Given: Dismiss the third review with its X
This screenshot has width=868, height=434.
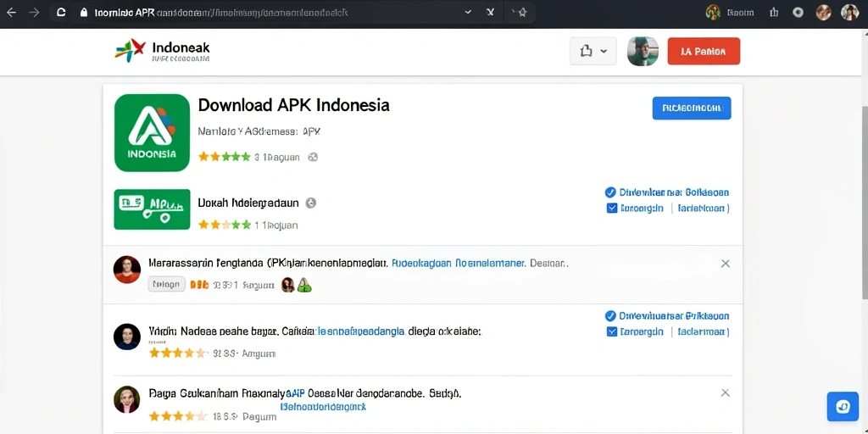Looking at the screenshot, I should [726, 392].
